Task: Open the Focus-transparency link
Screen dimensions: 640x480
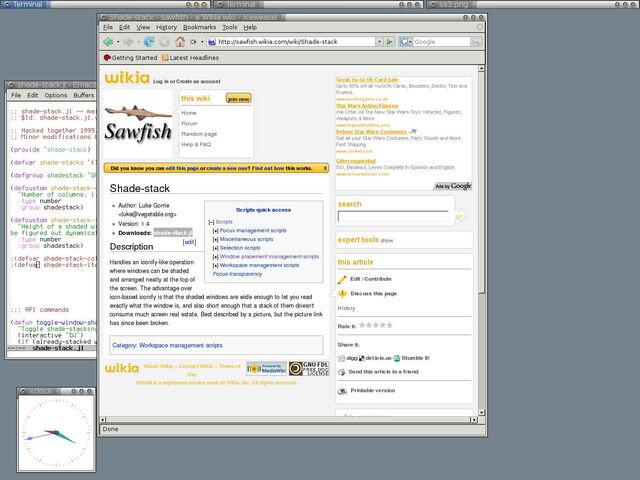Action: click(x=237, y=274)
